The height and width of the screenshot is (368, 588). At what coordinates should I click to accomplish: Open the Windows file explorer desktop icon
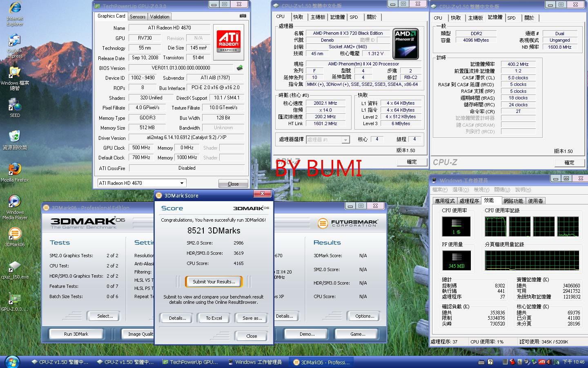(x=15, y=79)
